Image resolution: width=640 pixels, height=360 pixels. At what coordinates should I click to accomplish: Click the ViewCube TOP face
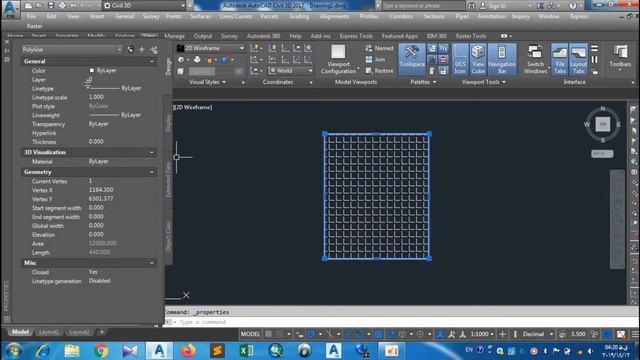pyautogui.click(x=603, y=124)
